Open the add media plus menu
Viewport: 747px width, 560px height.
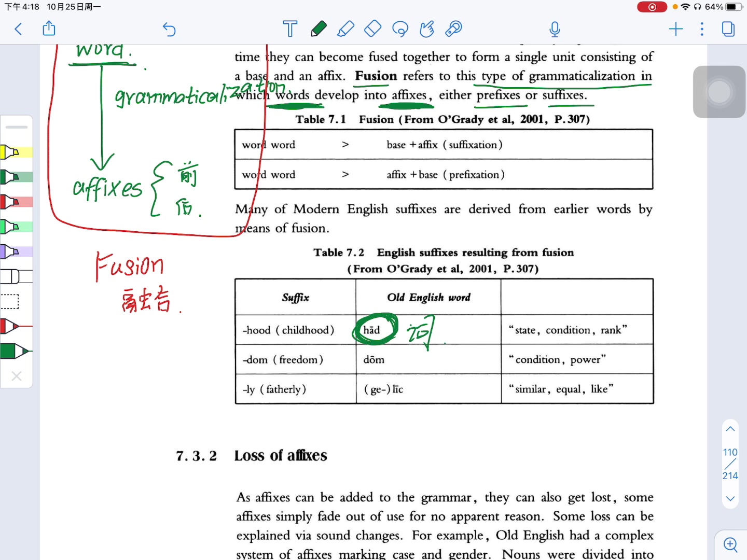coord(676,29)
